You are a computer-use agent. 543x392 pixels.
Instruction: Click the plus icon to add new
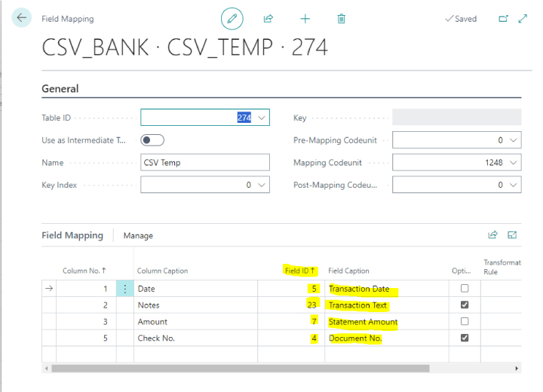305,18
